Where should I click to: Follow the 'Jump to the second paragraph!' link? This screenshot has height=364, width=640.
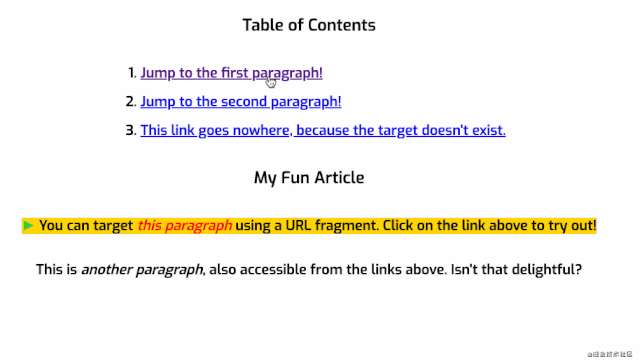click(241, 102)
